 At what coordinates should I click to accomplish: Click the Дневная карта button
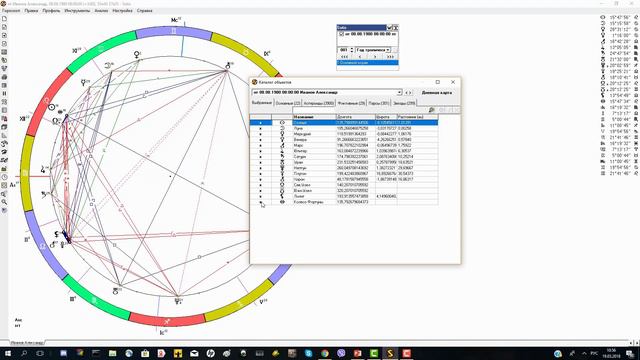(x=437, y=93)
